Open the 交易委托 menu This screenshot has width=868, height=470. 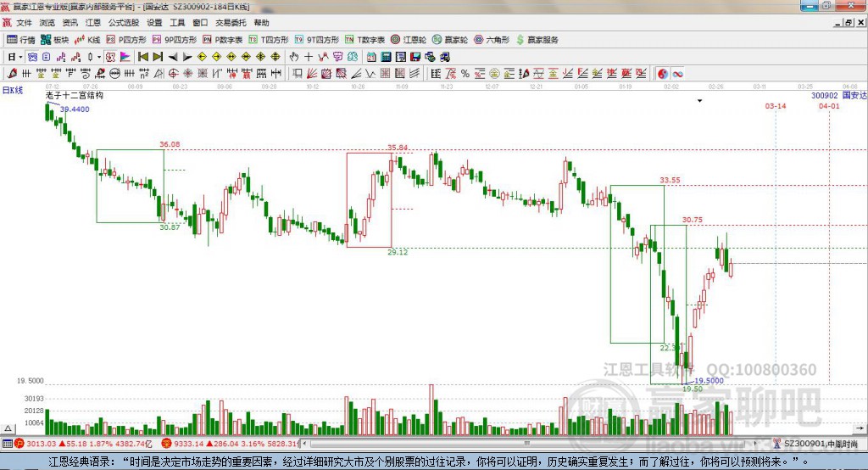pyautogui.click(x=231, y=23)
